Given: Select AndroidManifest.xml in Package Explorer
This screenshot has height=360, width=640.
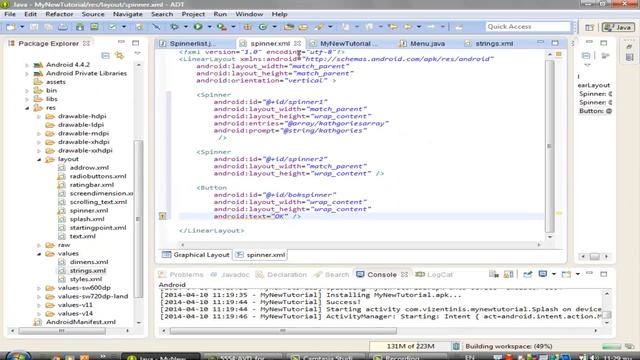Looking at the screenshot, I should (80, 322).
